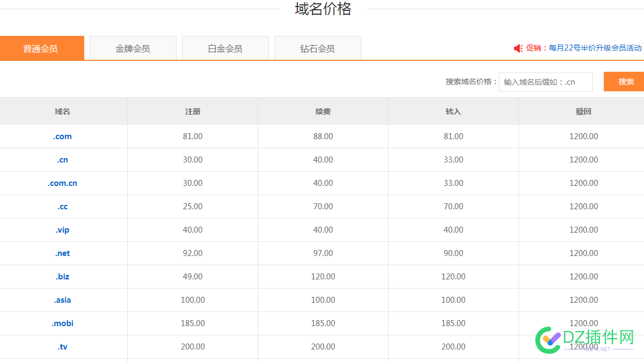
Task: Switch to the 金牌会员 tab
Action: tap(133, 48)
